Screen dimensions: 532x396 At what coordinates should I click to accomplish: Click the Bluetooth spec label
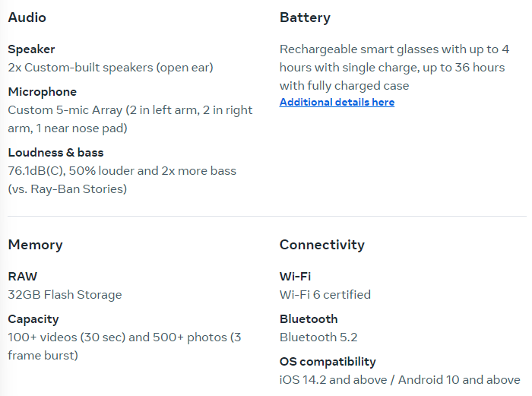point(308,319)
